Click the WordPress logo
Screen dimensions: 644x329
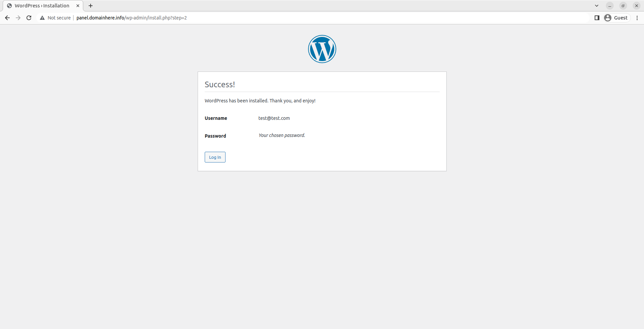point(322,49)
